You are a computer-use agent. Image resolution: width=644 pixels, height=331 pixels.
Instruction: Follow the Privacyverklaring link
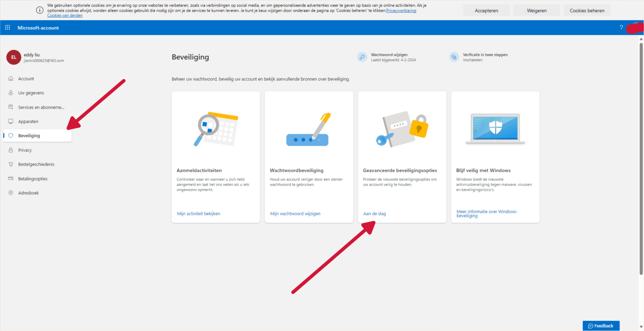tap(401, 11)
